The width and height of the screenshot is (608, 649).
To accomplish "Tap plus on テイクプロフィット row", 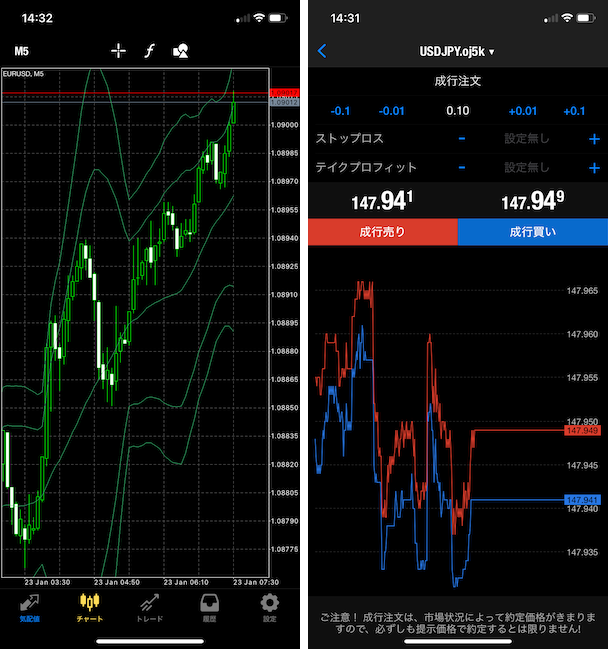I will tap(594, 168).
